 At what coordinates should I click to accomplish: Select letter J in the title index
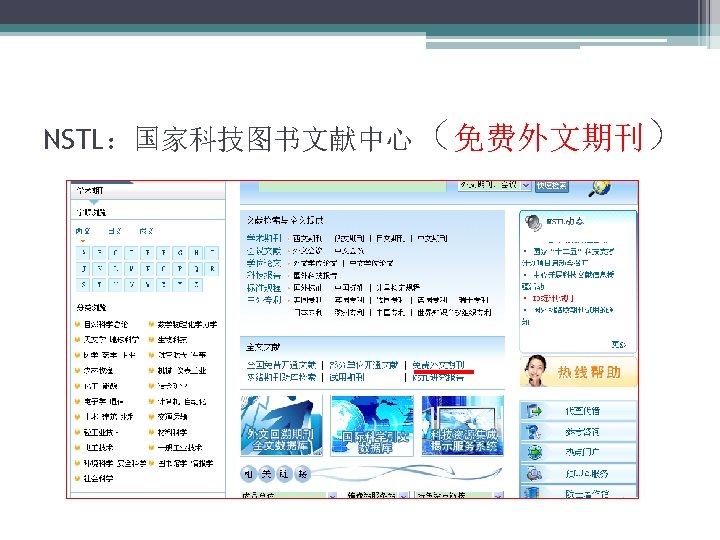83,269
